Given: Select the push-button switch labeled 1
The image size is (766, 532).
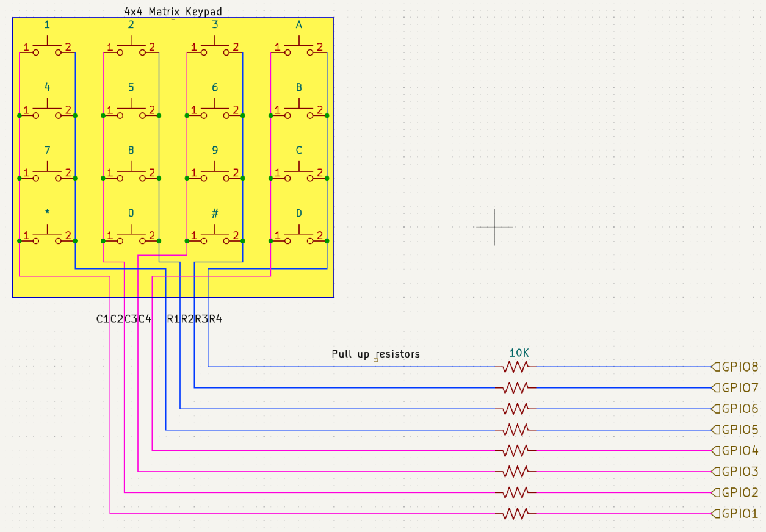Looking at the screenshot, I should [x=48, y=50].
